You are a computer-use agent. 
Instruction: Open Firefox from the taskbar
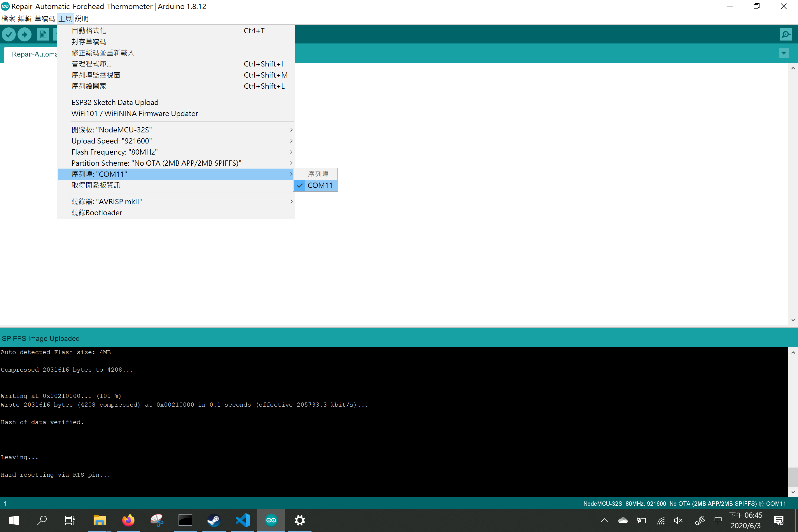point(128,520)
